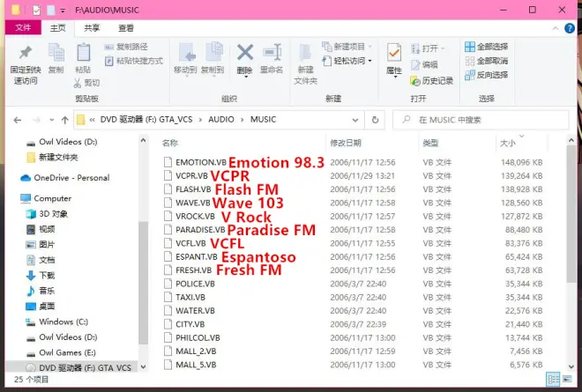Click the Copy (复制) icon in the ribbon

click(x=56, y=52)
